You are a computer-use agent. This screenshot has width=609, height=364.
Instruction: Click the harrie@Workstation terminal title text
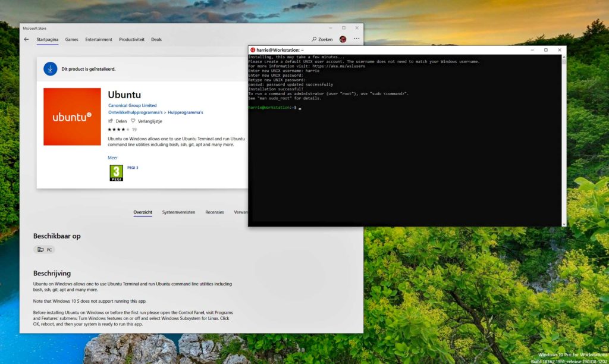280,50
